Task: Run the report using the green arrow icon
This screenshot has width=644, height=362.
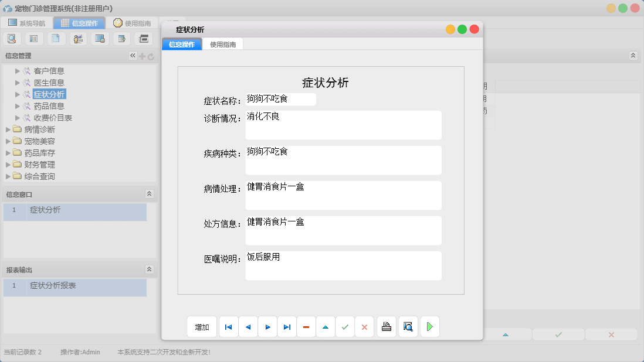Action: click(429, 326)
